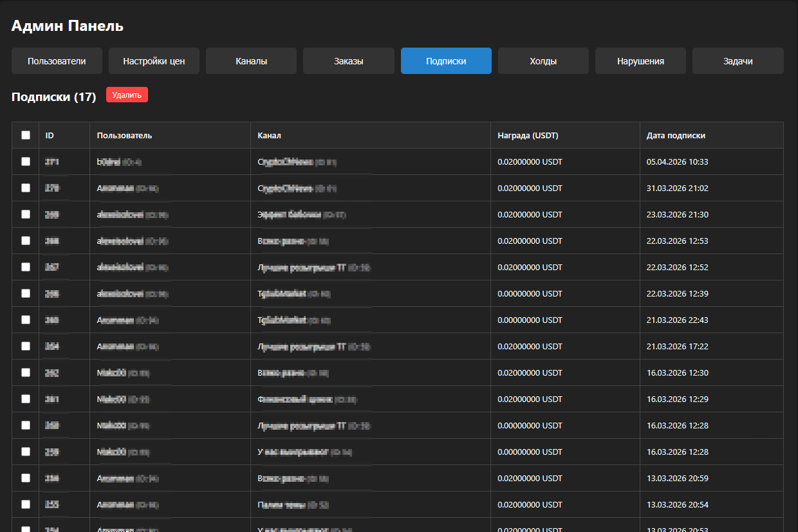Go to the Задачи tab

click(x=738, y=61)
